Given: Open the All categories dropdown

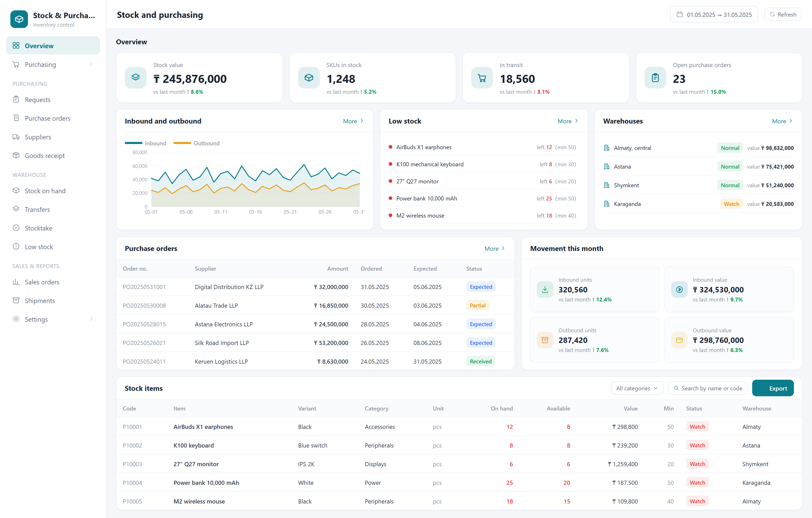Looking at the screenshot, I should [x=637, y=388].
